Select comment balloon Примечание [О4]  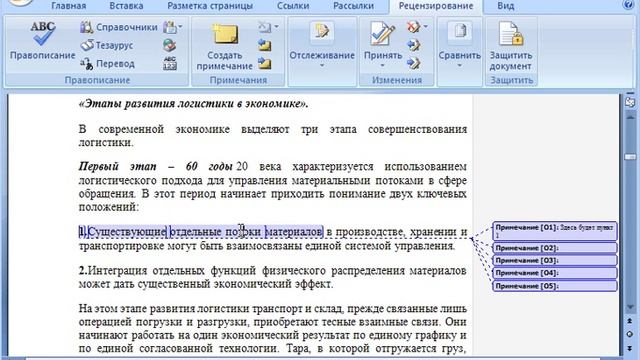[x=555, y=273]
